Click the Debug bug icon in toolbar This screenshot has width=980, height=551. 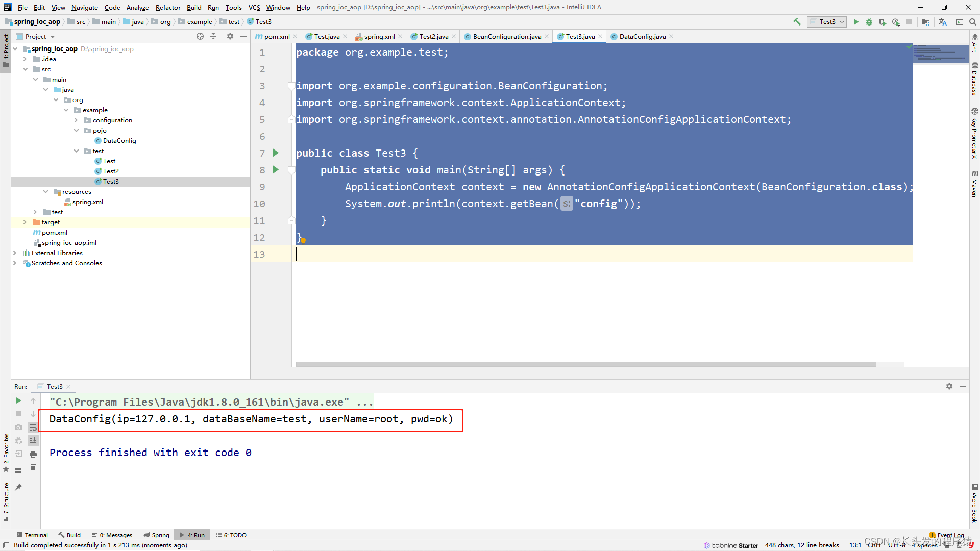point(869,22)
